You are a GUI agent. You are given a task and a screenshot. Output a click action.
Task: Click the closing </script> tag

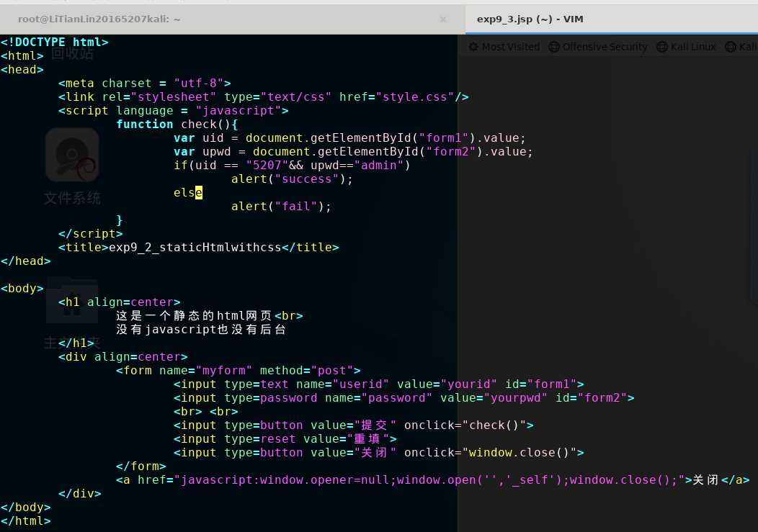pyautogui.click(x=90, y=233)
